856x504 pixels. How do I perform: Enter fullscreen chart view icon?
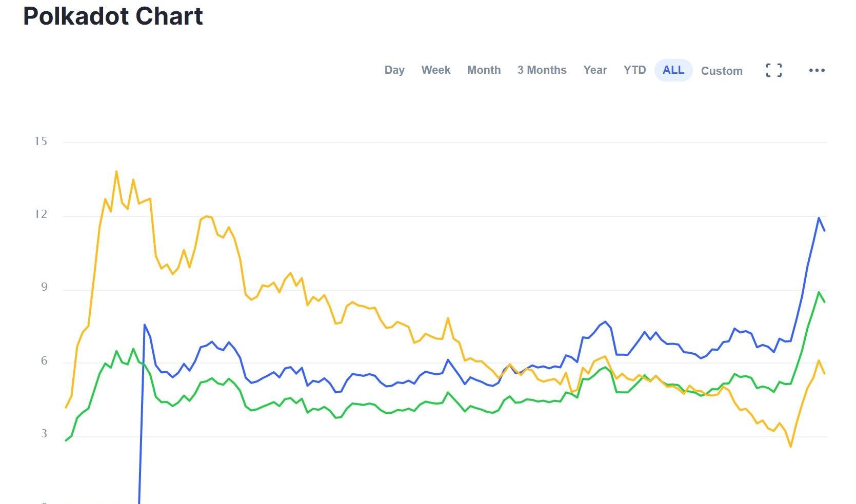pos(773,70)
